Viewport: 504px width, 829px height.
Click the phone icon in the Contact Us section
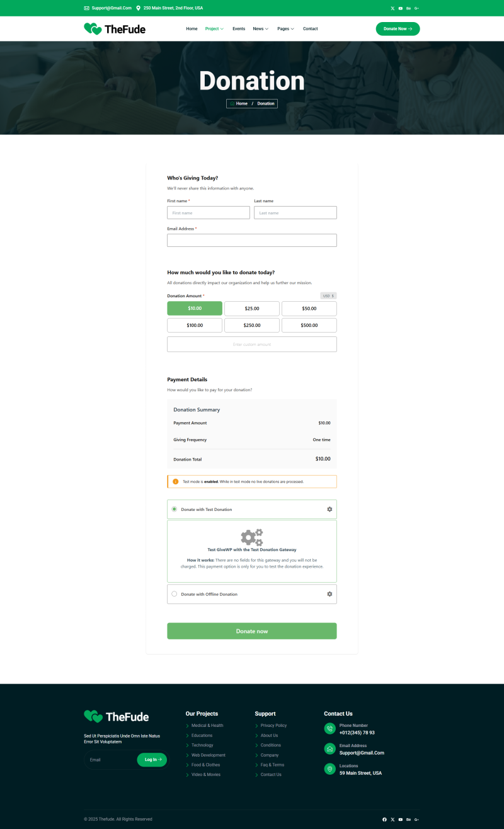pyautogui.click(x=329, y=728)
